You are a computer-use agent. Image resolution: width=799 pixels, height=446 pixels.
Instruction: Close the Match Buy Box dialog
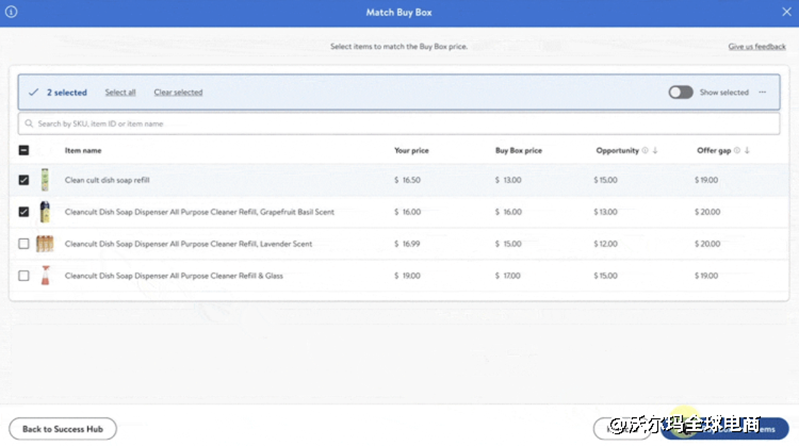(x=786, y=12)
